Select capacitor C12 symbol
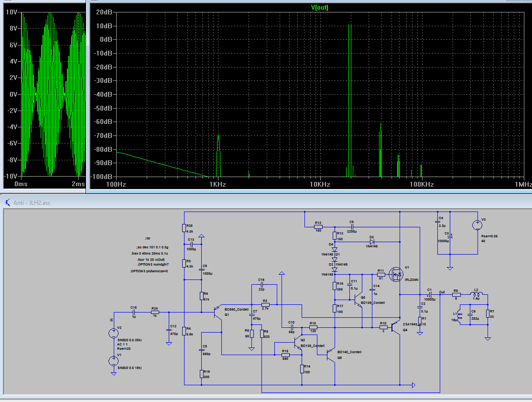 169,330
